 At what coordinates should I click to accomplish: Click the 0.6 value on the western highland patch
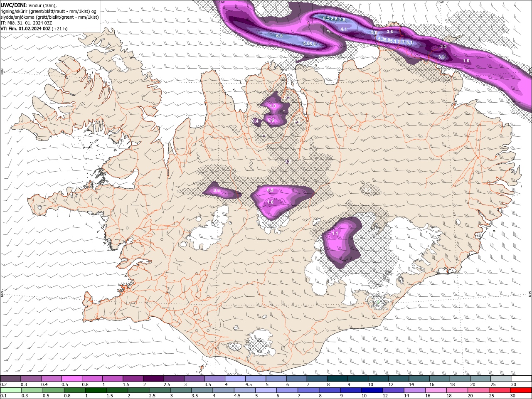click(x=217, y=191)
